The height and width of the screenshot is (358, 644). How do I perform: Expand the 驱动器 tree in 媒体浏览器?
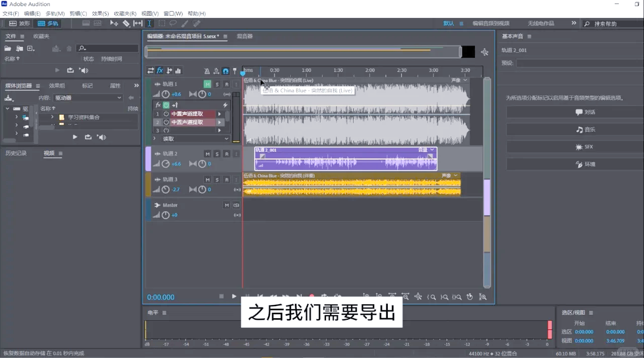point(7,108)
